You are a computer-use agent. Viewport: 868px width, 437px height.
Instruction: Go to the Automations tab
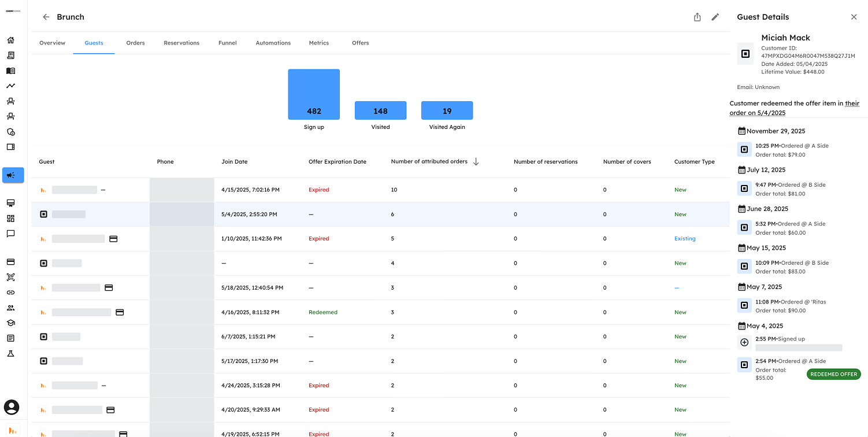coord(273,43)
